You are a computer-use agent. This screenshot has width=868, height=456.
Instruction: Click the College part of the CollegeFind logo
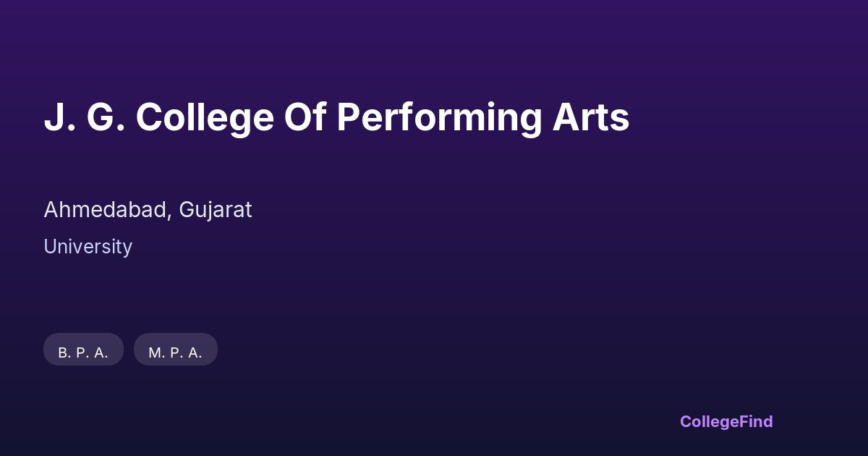click(x=710, y=421)
